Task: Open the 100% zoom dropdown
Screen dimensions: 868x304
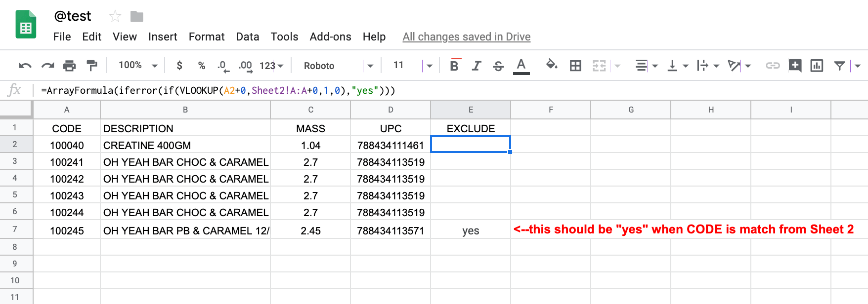Action: pyautogui.click(x=138, y=65)
